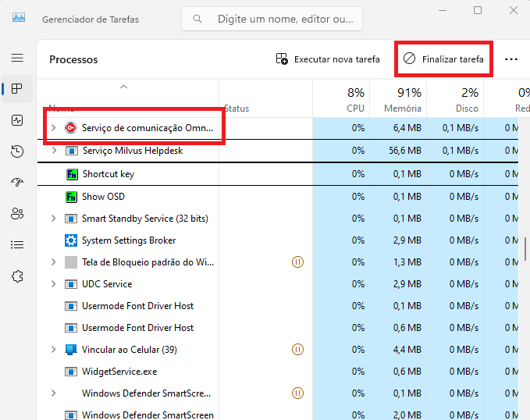The width and height of the screenshot is (530, 420).
Task: Click the Serviço de comunicação Omn red icon
Action: [71, 128]
